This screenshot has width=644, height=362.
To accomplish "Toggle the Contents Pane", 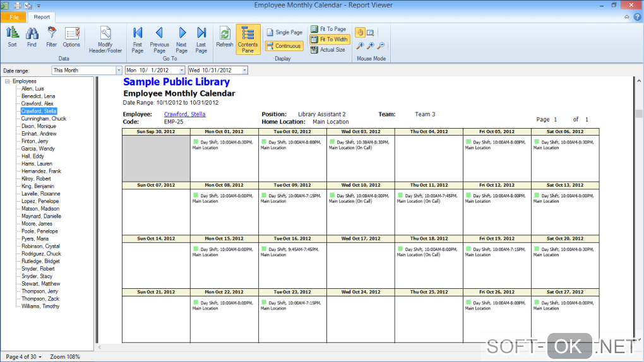I will (x=247, y=40).
